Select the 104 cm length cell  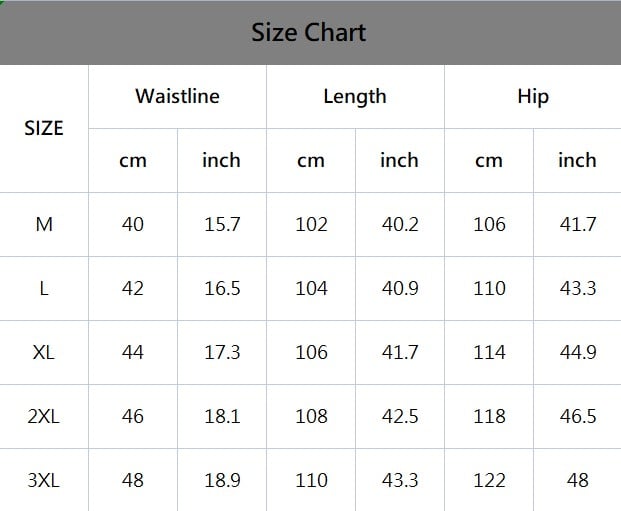(311, 288)
